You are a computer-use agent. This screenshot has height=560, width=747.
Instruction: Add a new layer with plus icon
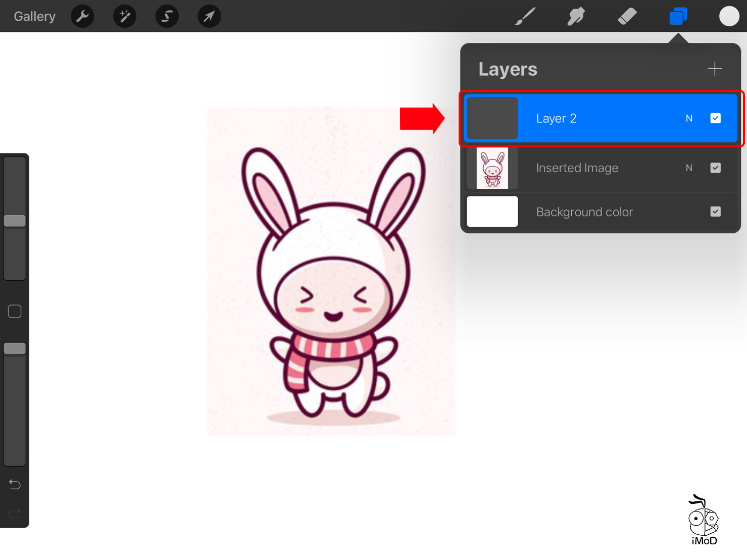[x=714, y=69]
